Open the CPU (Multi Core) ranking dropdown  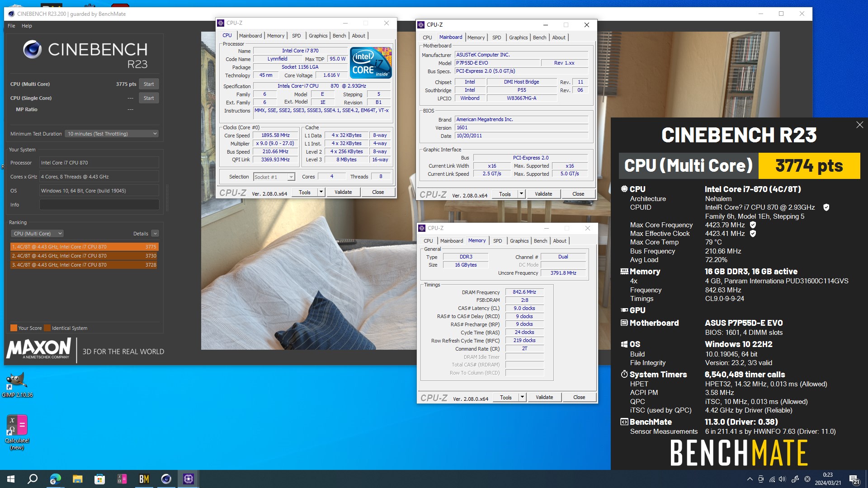click(37, 234)
